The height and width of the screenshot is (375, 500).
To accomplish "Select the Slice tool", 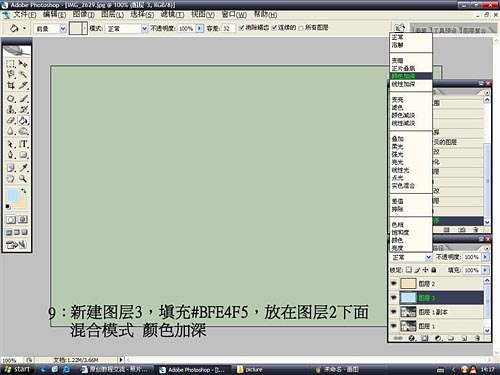I will pos(23,85).
